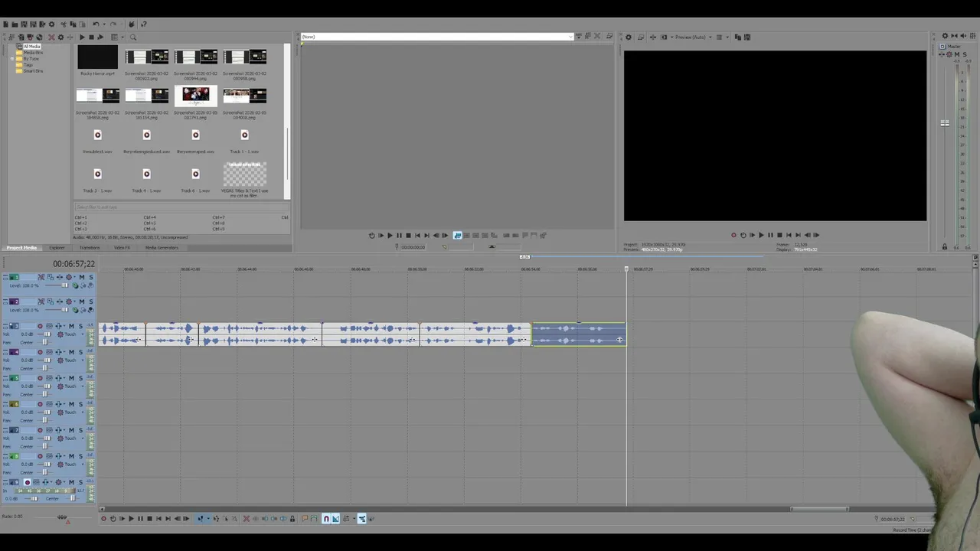Click the What's This help icon
980x551 pixels.
[x=143, y=24]
